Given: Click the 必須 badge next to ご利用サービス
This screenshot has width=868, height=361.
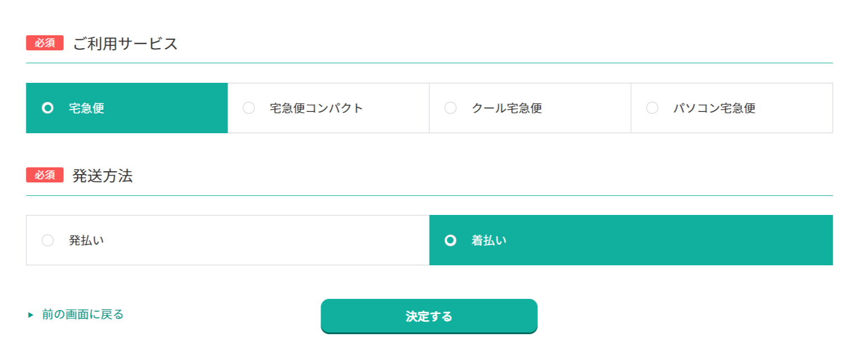Looking at the screenshot, I should [x=45, y=43].
